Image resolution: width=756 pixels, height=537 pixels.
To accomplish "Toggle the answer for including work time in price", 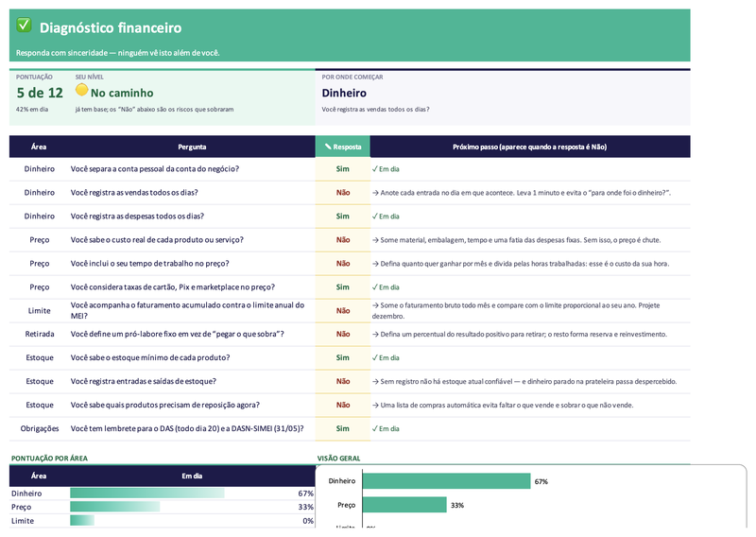I will pos(342,264).
